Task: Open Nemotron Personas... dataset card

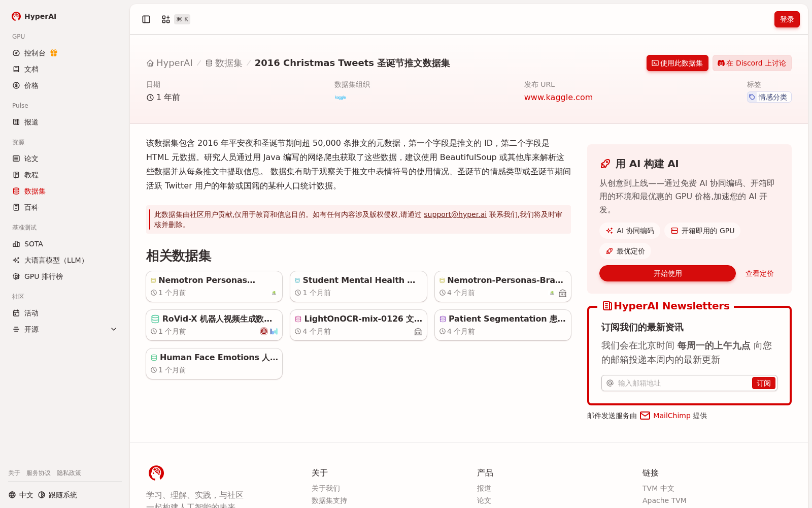Action: (x=214, y=287)
